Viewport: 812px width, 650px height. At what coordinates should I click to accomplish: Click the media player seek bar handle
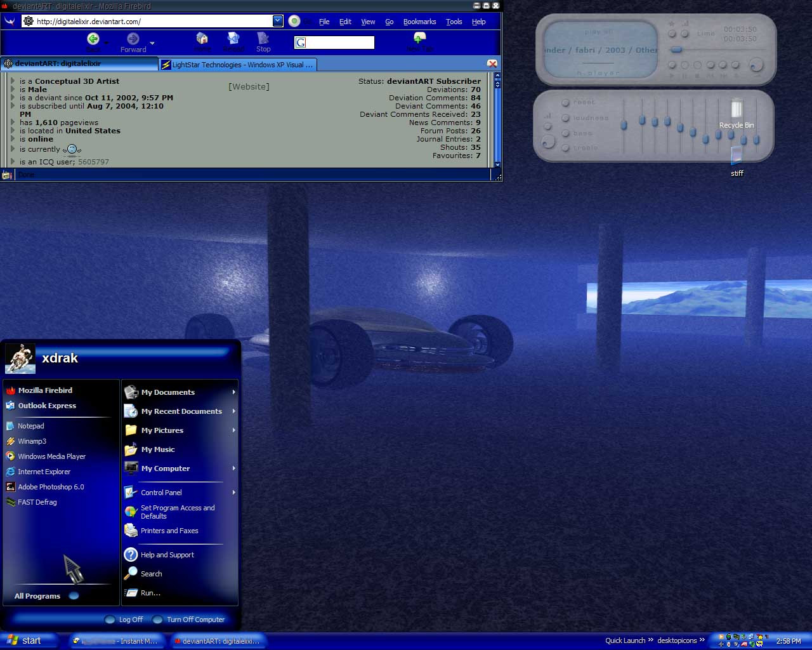(x=676, y=50)
